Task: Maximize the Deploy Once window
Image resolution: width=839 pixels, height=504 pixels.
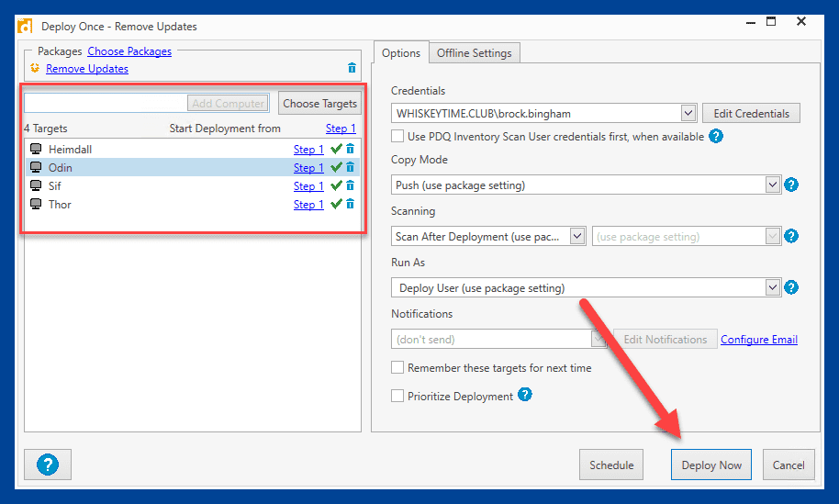Action: [771, 21]
